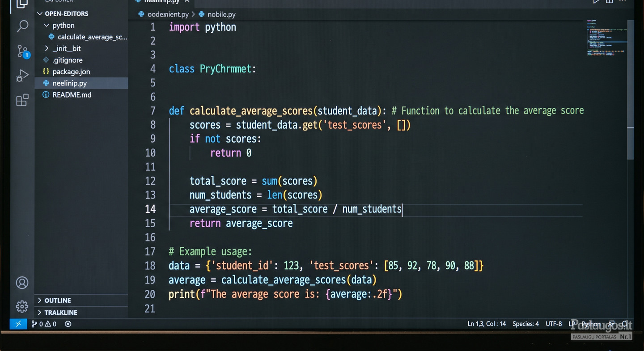Click the Ln 1,3, Col : 14 indicator

[487, 324]
